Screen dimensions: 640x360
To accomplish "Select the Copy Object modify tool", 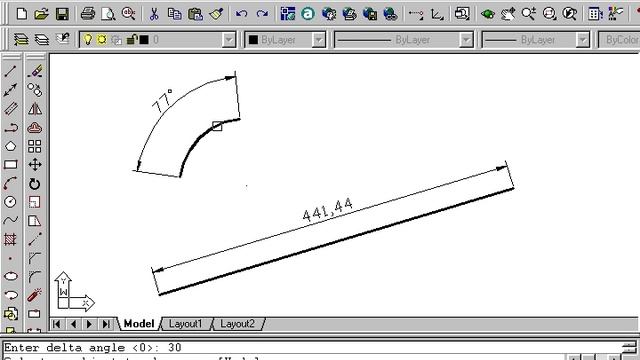I will click(35, 90).
